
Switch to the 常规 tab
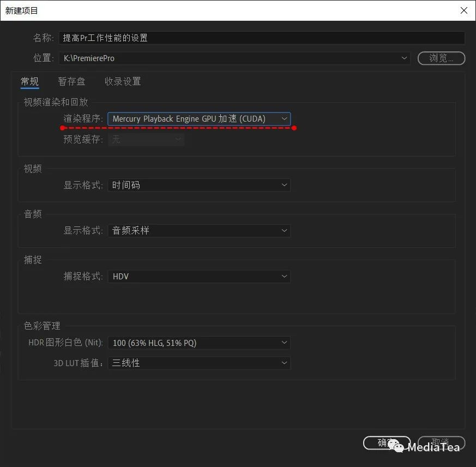coord(30,81)
